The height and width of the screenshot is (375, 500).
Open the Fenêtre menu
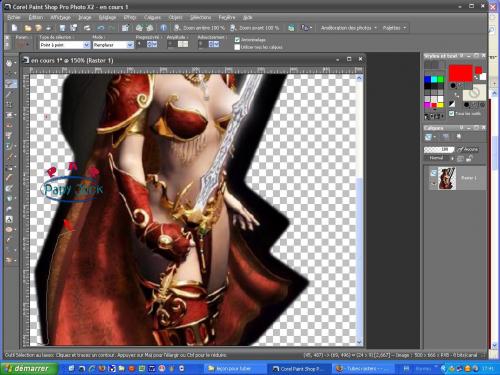point(227,17)
